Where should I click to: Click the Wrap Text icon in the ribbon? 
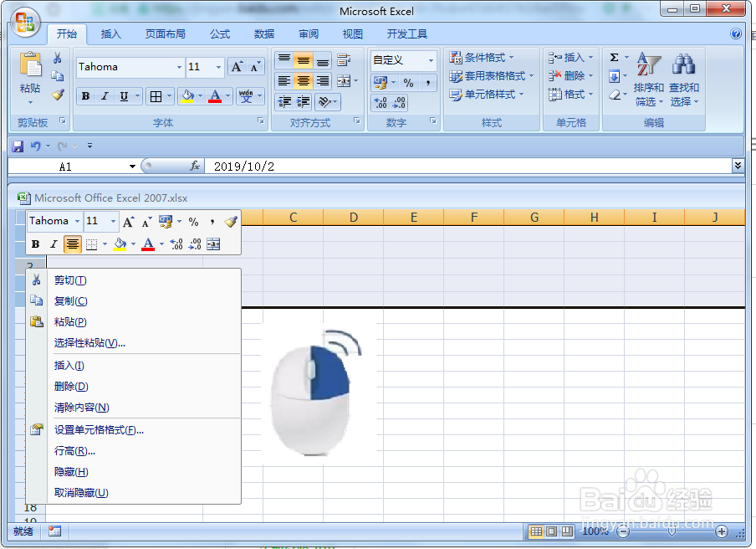pos(344,60)
